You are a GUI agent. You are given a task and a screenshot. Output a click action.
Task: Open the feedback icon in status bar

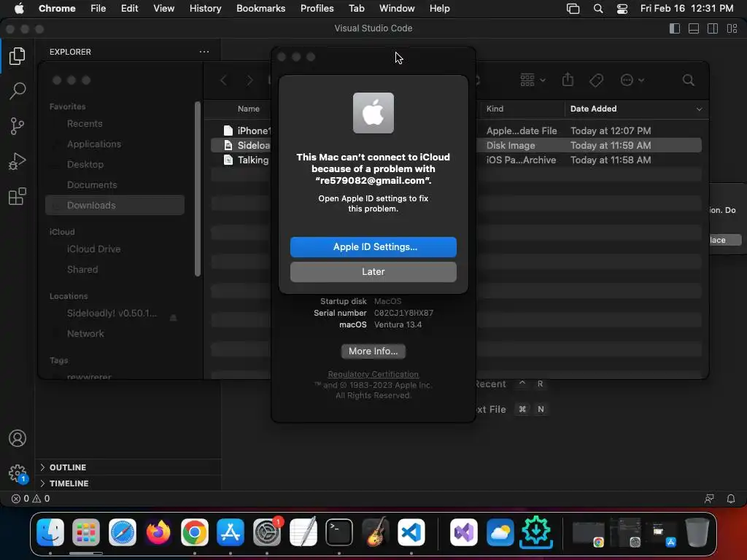click(709, 499)
